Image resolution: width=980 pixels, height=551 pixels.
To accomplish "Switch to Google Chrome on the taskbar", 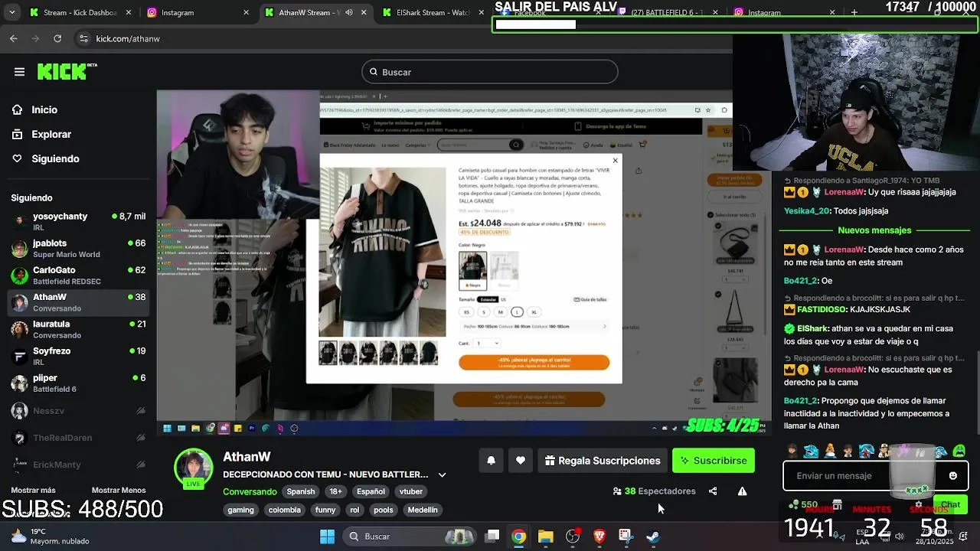I will pyautogui.click(x=519, y=536).
